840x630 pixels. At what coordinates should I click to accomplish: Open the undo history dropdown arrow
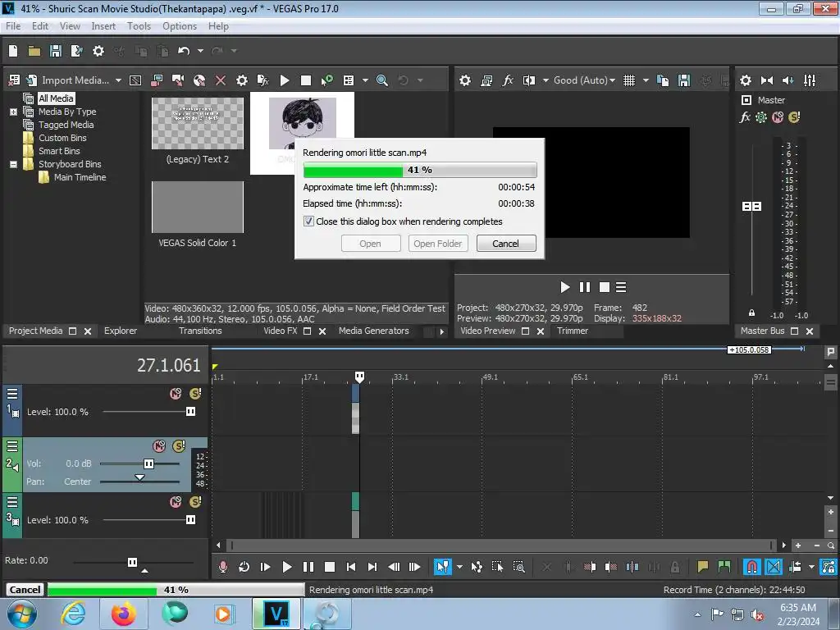pyautogui.click(x=200, y=51)
